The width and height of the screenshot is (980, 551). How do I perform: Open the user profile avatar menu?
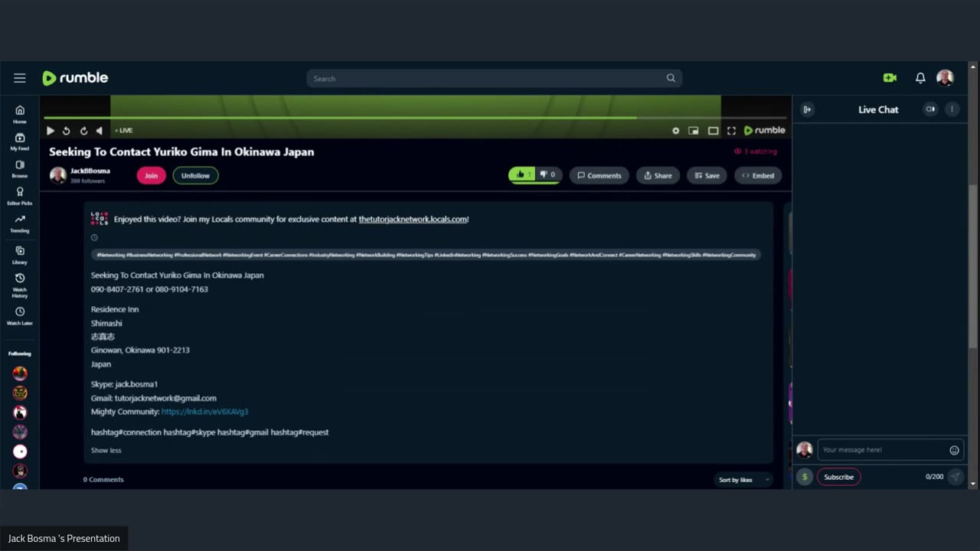pos(945,78)
